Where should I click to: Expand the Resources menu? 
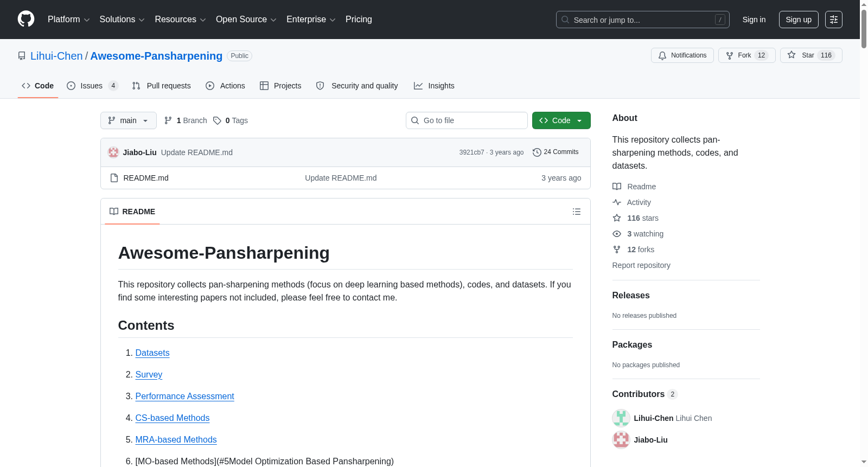[181, 20]
